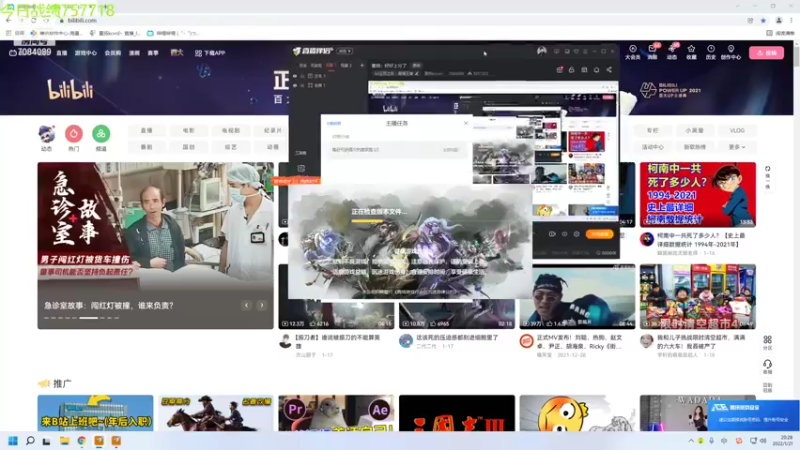Open 正式MV发布 video title link
Screen dimensions: 800x450
(x=579, y=342)
